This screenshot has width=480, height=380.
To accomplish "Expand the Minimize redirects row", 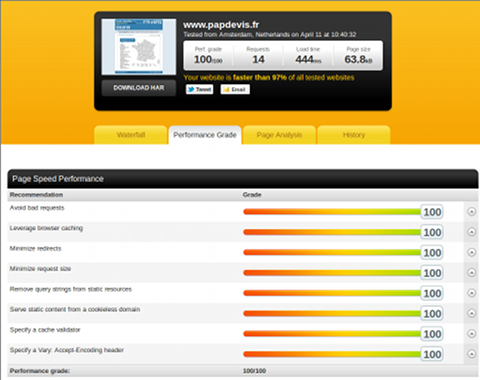I will coord(471,252).
